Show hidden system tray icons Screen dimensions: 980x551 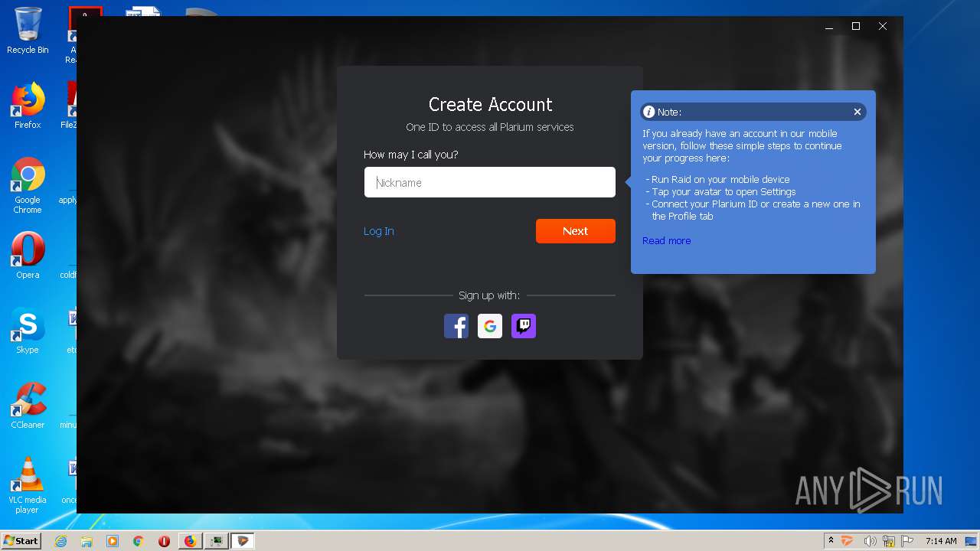(831, 541)
